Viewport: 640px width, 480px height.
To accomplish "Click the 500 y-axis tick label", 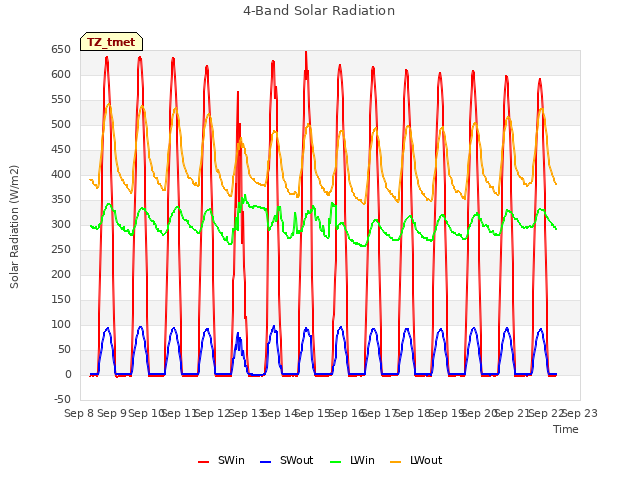I will pyautogui.click(x=61, y=124).
